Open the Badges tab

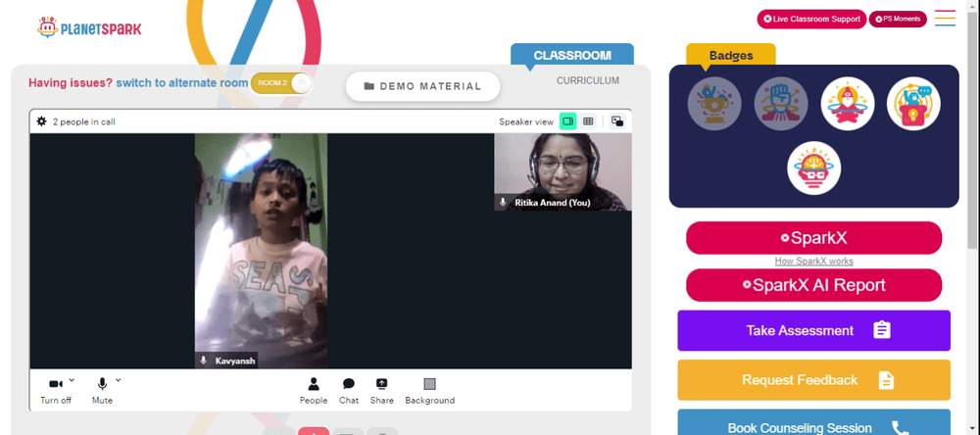click(731, 55)
